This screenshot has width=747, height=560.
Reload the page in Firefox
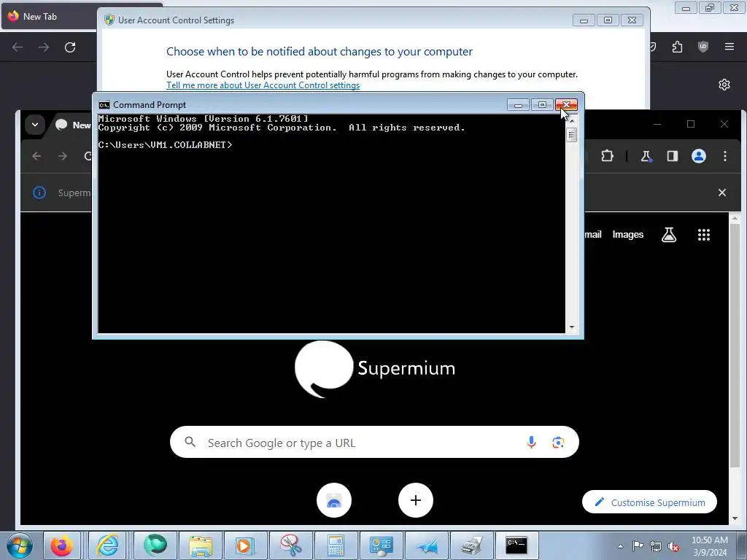click(x=70, y=47)
